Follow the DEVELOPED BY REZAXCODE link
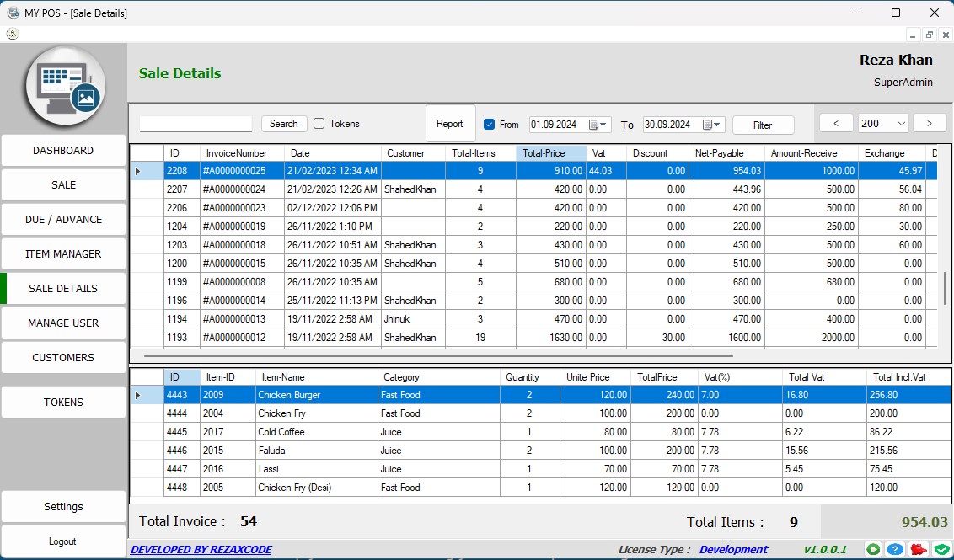The height and width of the screenshot is (560, 954). (201, 550)
